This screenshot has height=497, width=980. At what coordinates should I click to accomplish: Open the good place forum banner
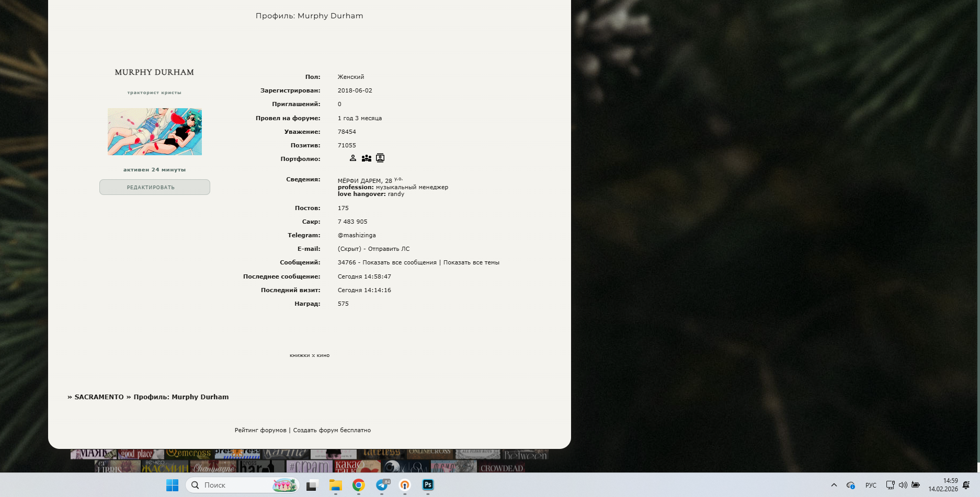click(x=141, y=454)
